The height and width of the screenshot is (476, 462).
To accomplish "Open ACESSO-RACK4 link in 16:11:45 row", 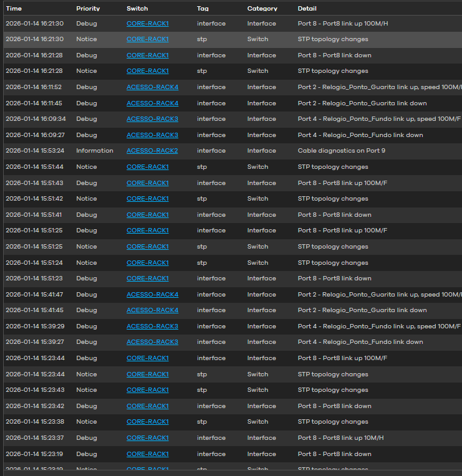I will [x=152, y=103].
